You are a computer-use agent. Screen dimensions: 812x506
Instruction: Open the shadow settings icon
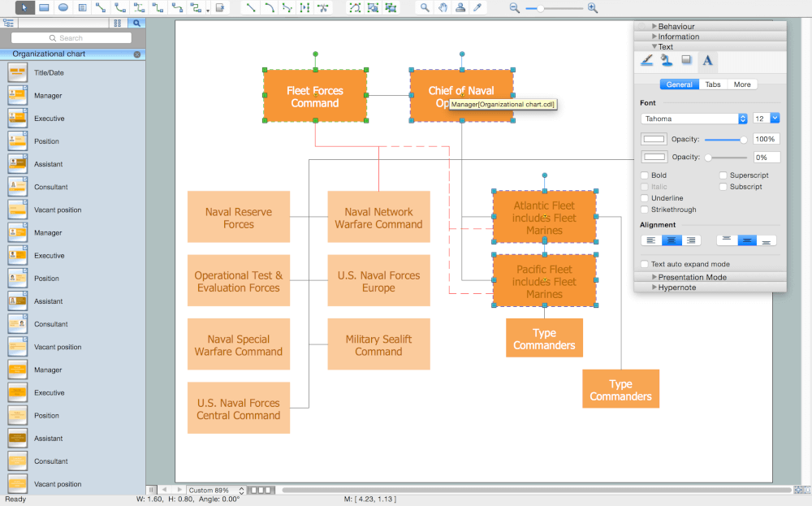pos(687,61)
